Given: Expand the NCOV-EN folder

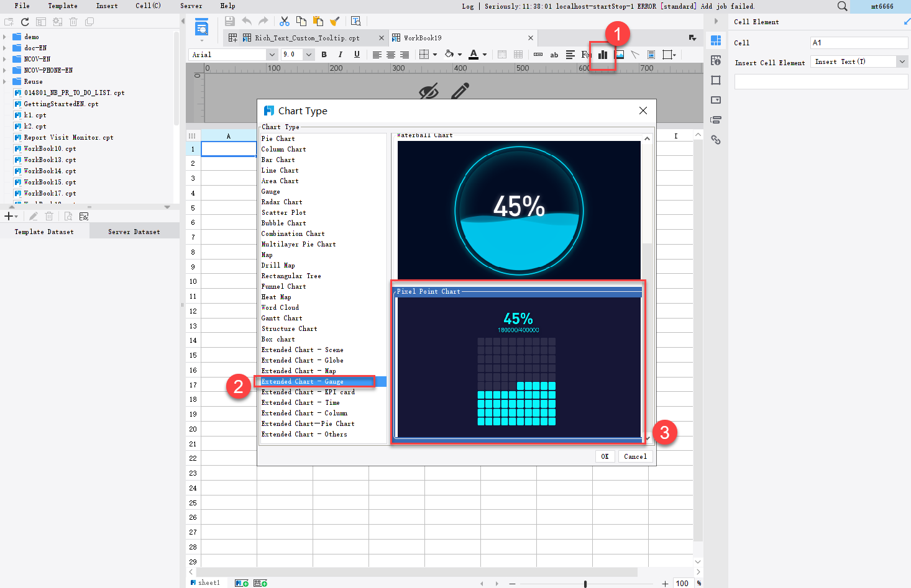Looking at the screenshot, I should [x=5, y=59].
